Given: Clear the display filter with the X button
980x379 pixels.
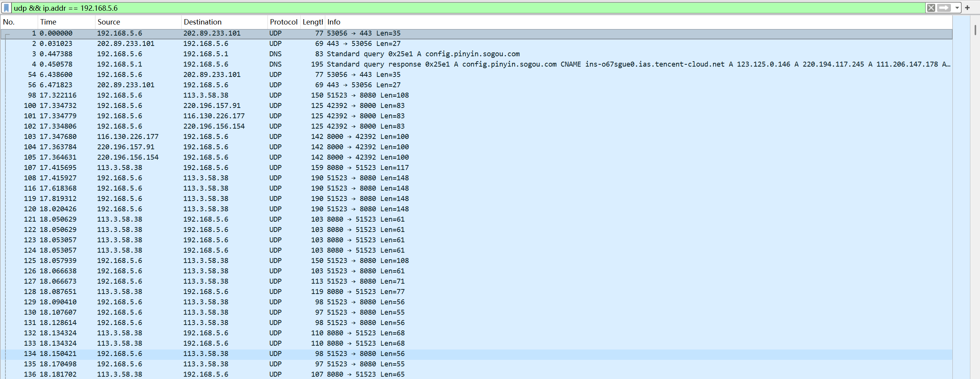Looking at the screenshot, I should click(931, 8).
